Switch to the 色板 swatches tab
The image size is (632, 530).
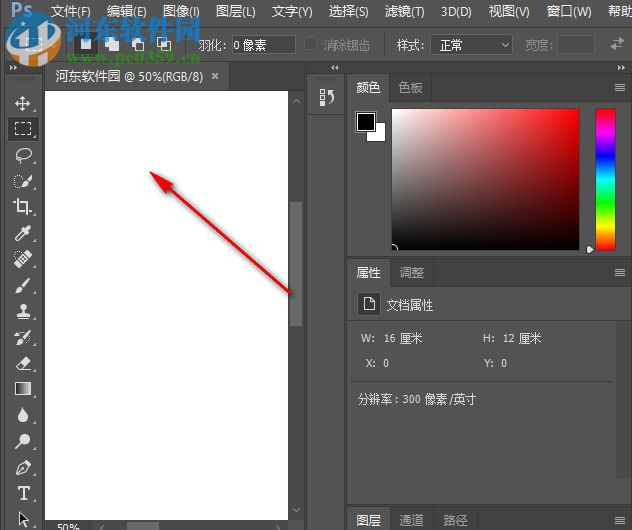410,87
